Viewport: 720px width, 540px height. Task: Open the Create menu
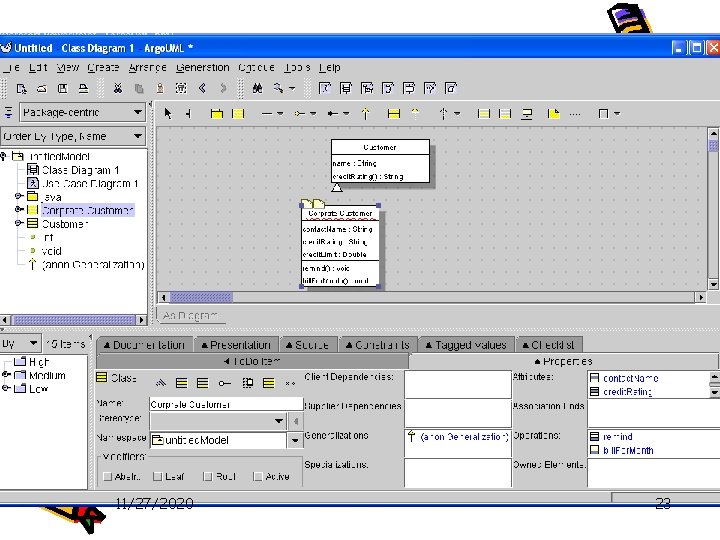click(103, 68)
